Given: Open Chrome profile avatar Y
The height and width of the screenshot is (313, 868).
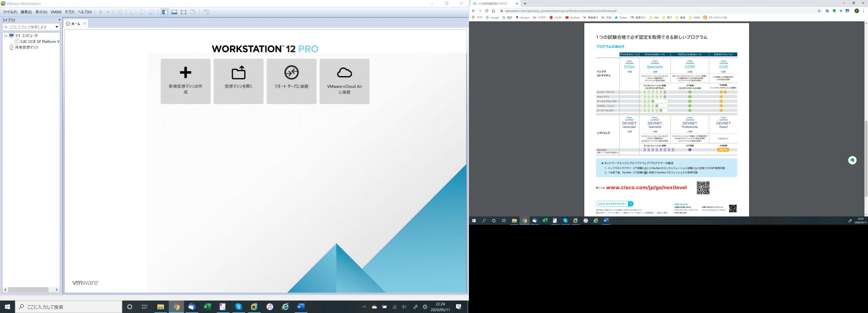Looking at the screenshot, I should coord(856,11).
